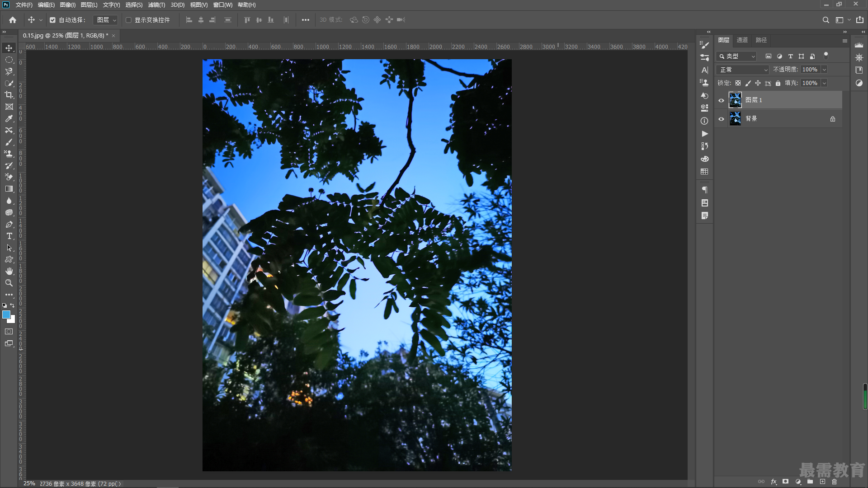Expand status bar info arrow
Image resolution: width=868 pixels, height=488 pixels.
point(120,484)
